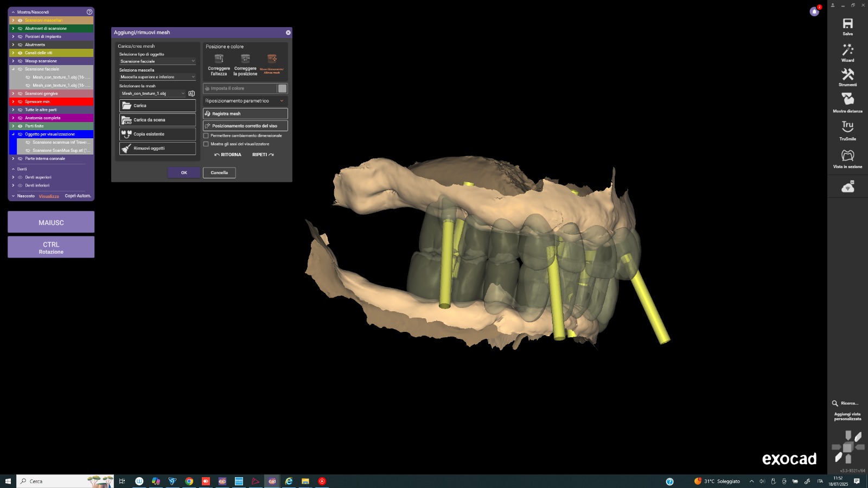Check Mostra gli assi del visualizzatore
868x488 pixels.
206,144
